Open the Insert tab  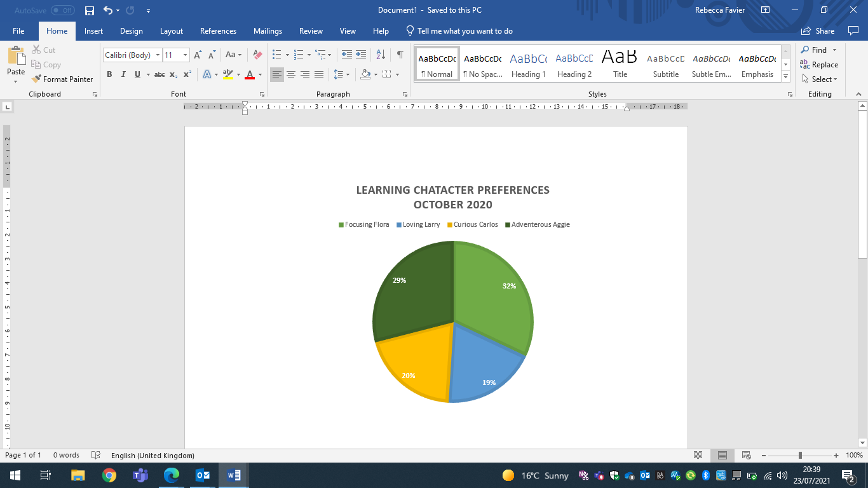(x=93, y=31)
